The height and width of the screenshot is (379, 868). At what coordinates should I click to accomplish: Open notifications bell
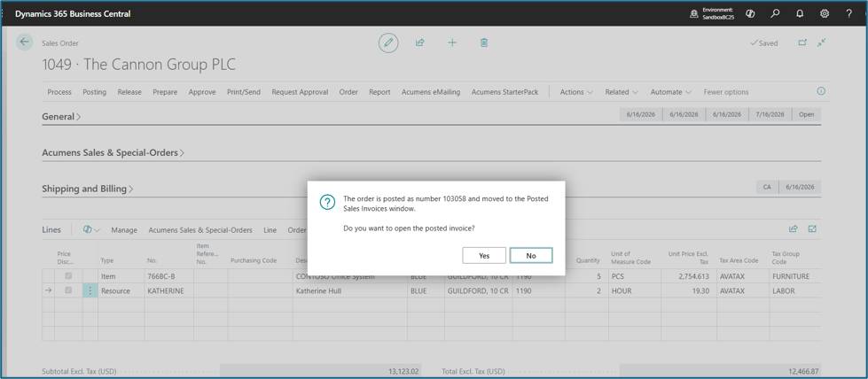(x=800, y=14)
